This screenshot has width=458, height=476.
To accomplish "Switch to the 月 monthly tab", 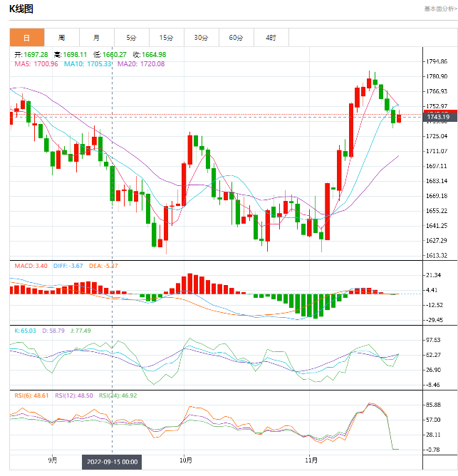I will (97, 38).
